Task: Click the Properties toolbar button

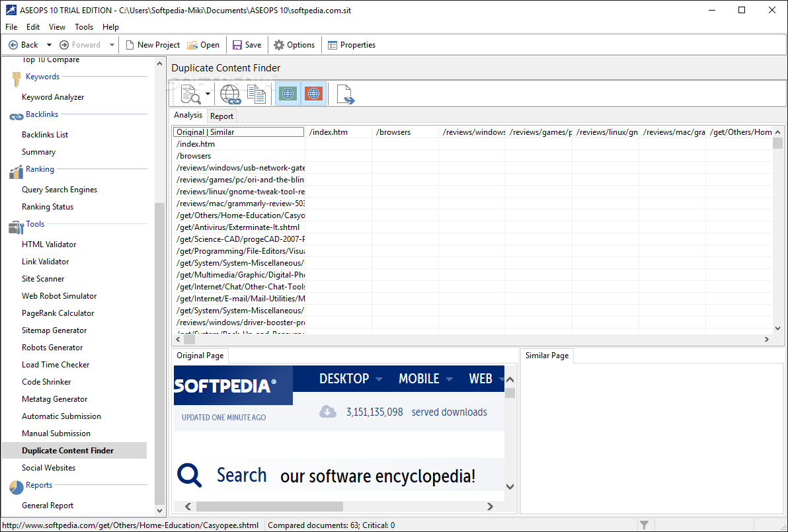Action: [x=352, y=45]
